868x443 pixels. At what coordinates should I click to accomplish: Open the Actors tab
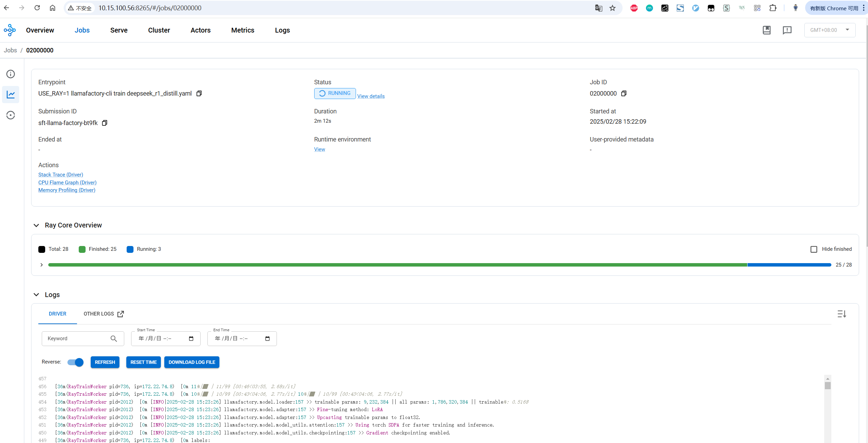(201, 30)
